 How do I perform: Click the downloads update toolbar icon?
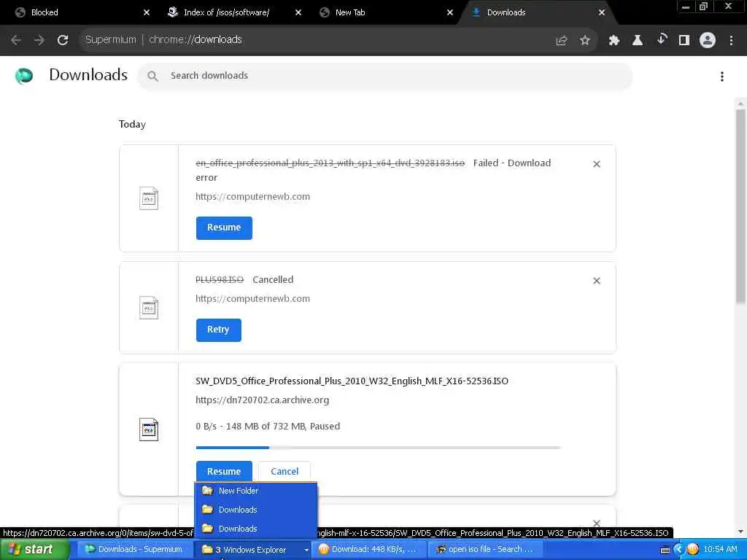[661, 40]
